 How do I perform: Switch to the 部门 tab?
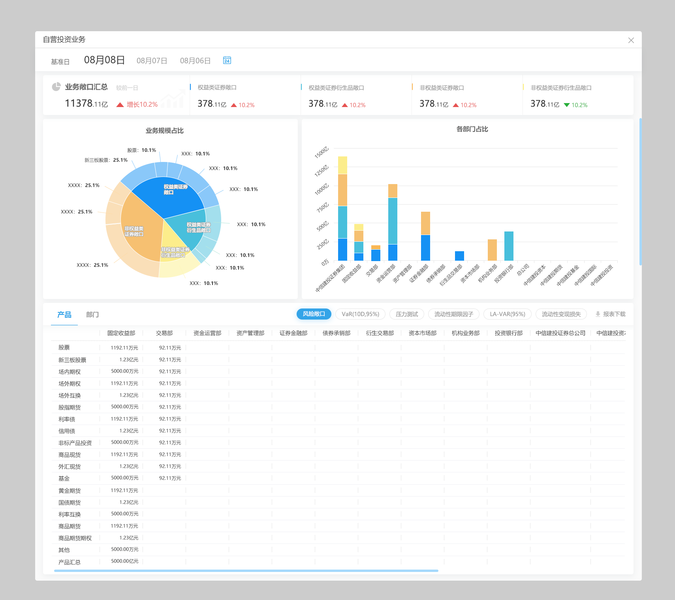[x=92, y=314]
